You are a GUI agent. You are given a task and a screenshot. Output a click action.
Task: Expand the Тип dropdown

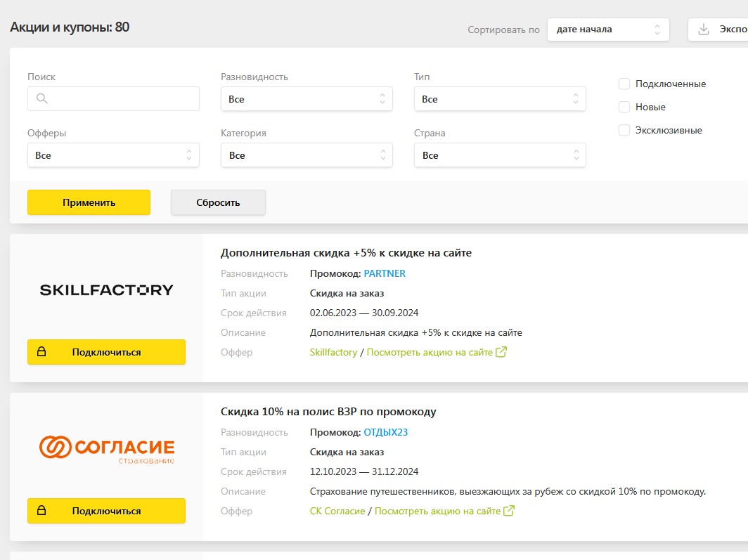click(500, 99)
